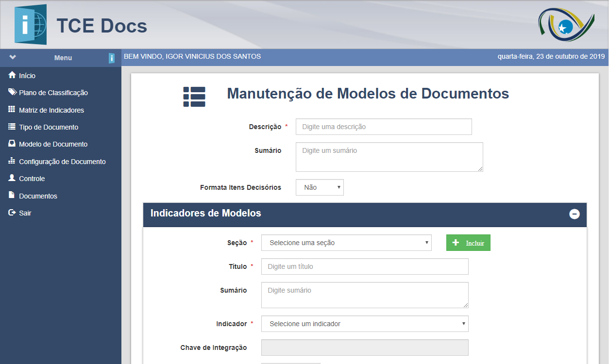The image size is (609, 364).
Task: Collapse the Indicadores de Modelos panel
Action: (x=574, y=214)
